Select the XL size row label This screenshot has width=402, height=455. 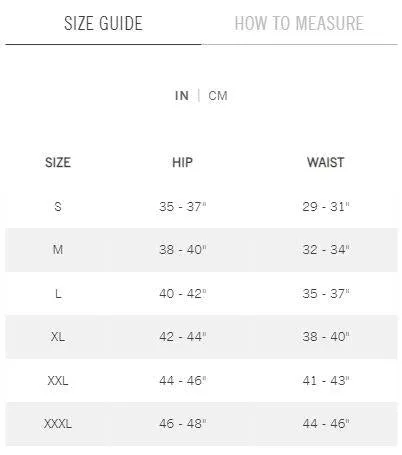58,337
